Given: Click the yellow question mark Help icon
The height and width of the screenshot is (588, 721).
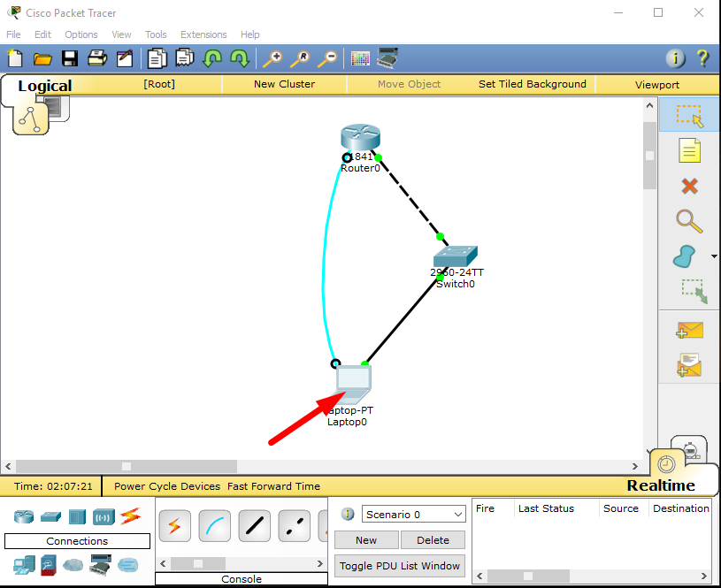Looking at the screenshot, I should coord(702,58).
